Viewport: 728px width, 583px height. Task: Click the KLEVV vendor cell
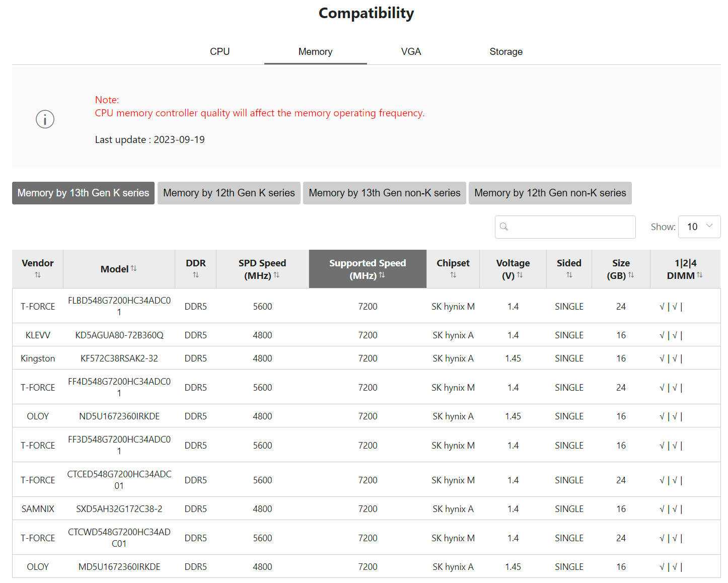(38, 335)
